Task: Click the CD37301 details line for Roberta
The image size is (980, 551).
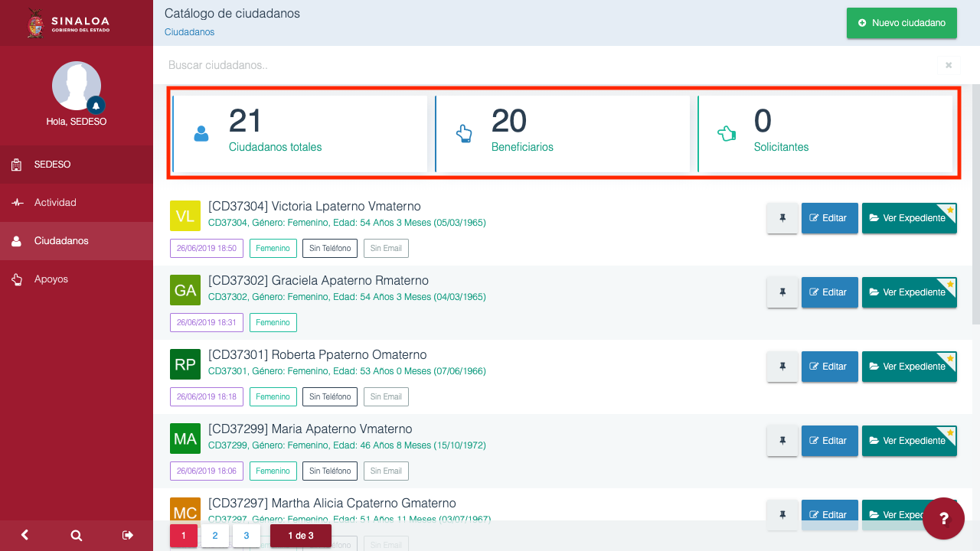Action: 347,371
